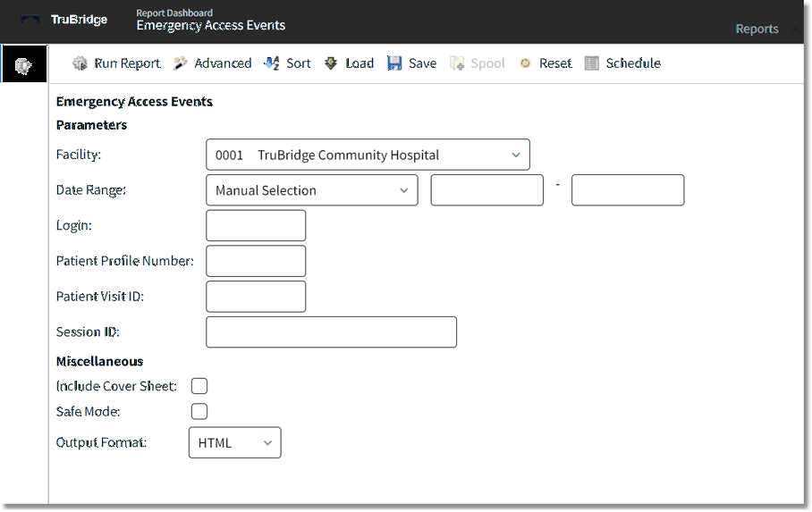This screenshot has width=812, height=512.
Task: Open the left sidebar report icon
Action: (24, 64)
